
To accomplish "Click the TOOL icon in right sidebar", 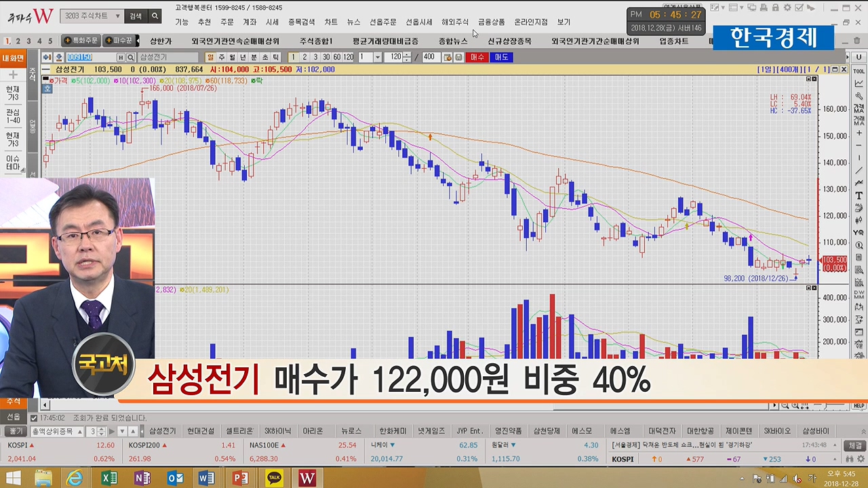I will [x=859, y=70].
